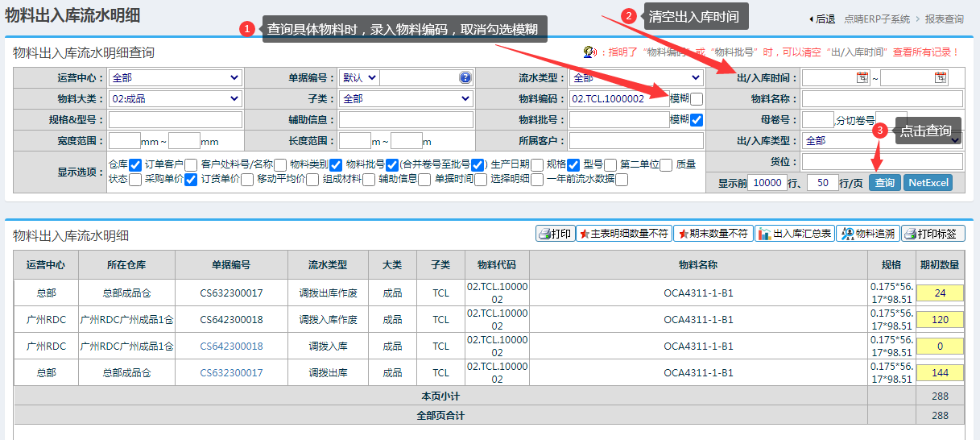980x440 pixels.
Task: Click 主表明细数量不符 star button
Action: [x=624, y=234]
